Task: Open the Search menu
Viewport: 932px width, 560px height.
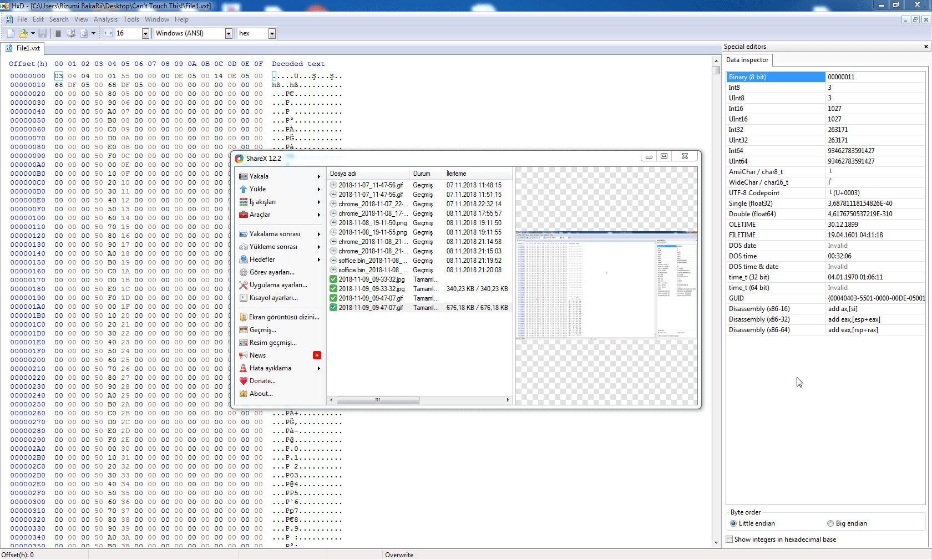Action: 59,19
